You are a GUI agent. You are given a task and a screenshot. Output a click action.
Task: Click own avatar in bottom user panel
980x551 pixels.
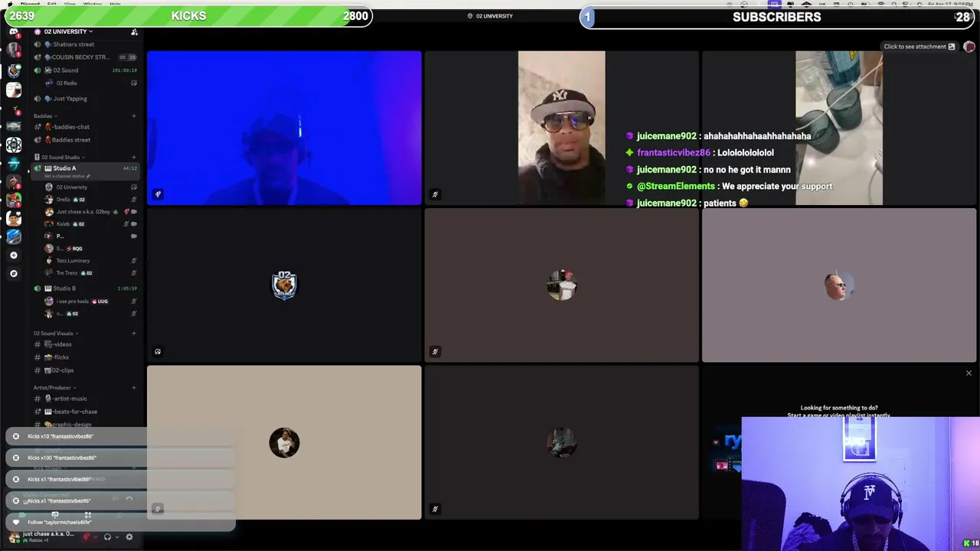pos(14,536)
